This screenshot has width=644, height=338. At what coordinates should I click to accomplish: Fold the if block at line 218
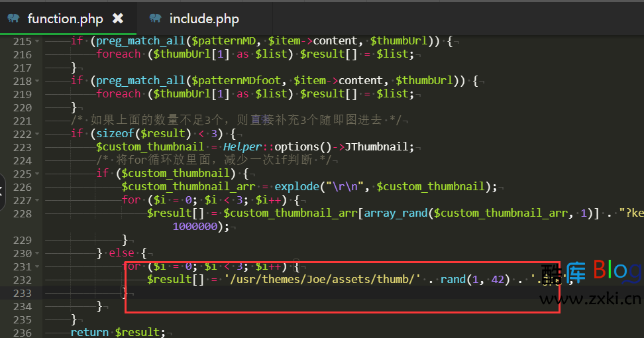[x=38, y=81]
